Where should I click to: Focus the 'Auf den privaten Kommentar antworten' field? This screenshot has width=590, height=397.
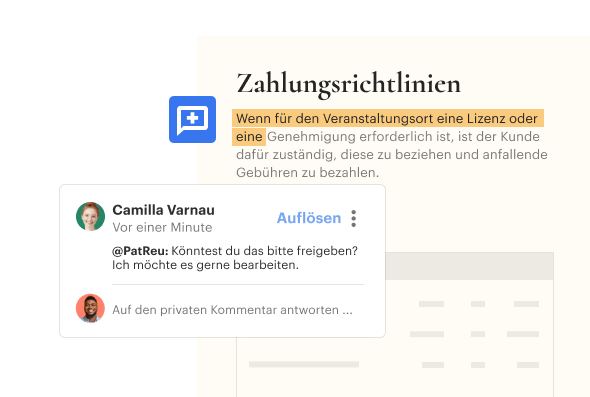232,310
